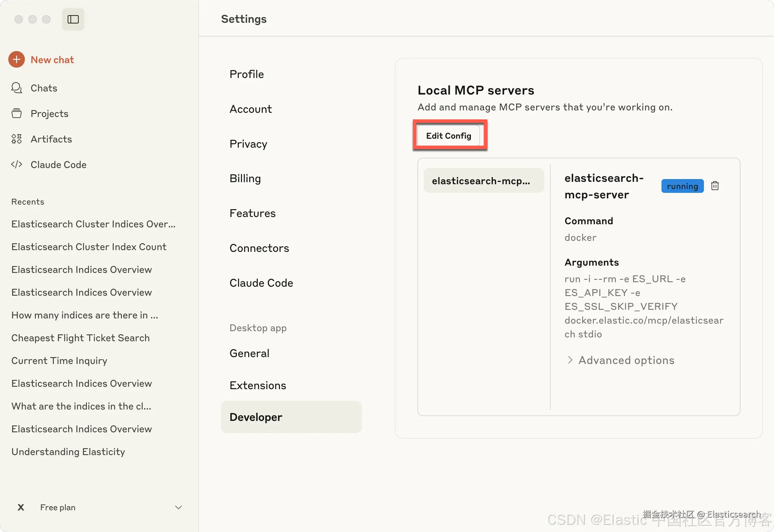Click the Arguments text starting with run -i --rm
774x532 pixels.
(x=644, y=306)
